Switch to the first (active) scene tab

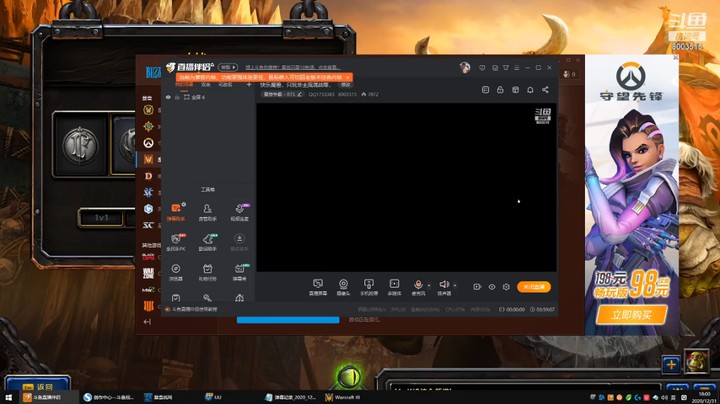[x=184, y=85]
